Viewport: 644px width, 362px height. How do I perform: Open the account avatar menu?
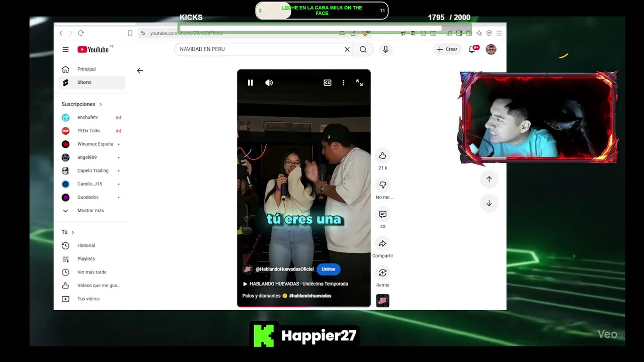click(x=491, y=49)
